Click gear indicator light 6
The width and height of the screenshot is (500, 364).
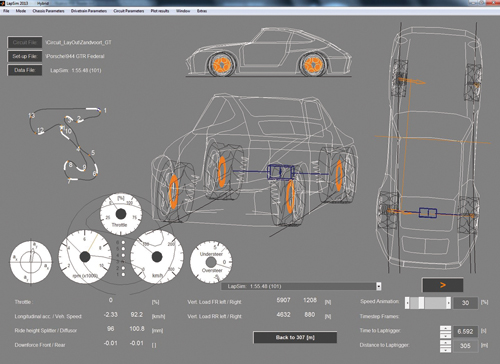123,243
